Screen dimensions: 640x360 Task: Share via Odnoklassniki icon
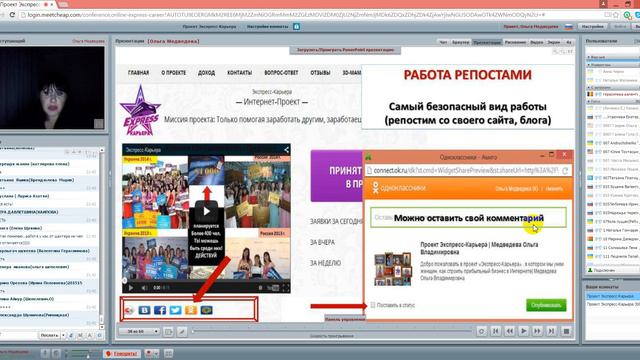(191, 310)
